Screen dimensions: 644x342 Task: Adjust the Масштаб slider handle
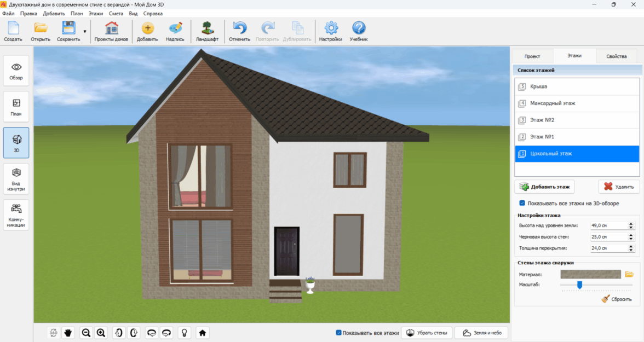click(x=579, y=285)
